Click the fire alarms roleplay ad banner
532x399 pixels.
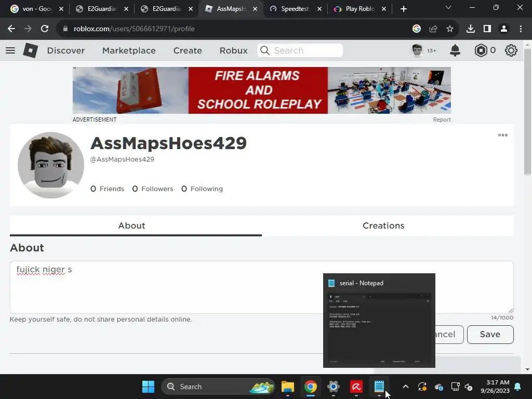tap(262, 90)
